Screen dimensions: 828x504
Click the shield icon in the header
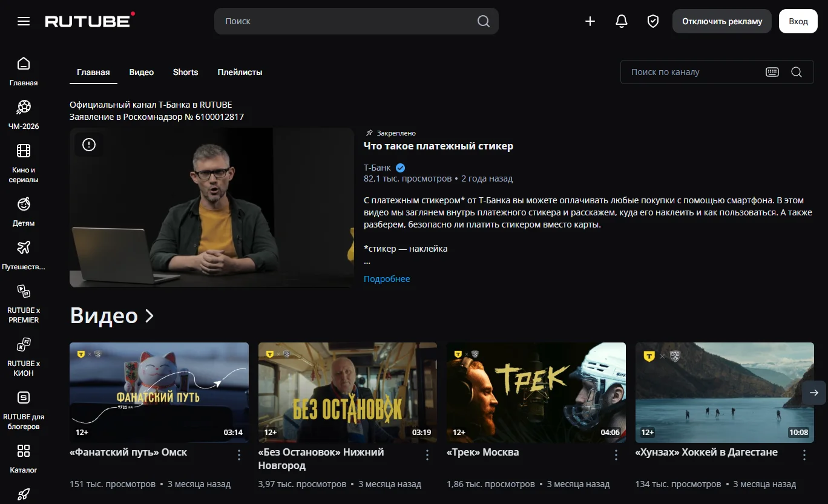653,21
